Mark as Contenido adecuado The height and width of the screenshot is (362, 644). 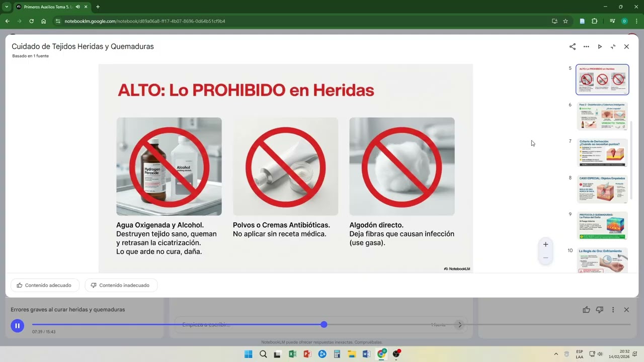pos(45,285)
